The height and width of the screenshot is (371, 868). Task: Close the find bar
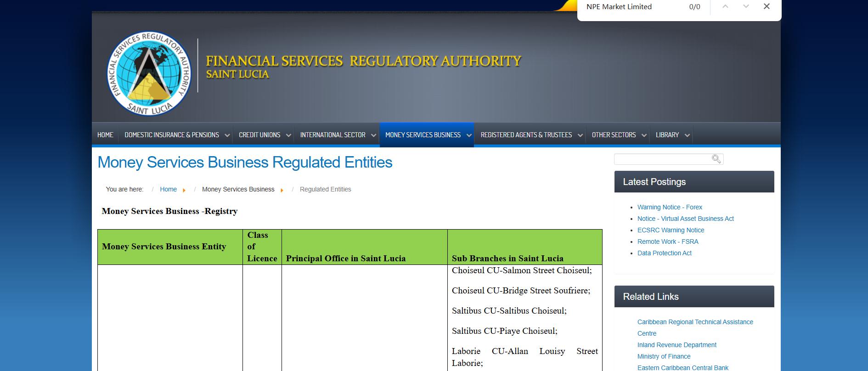click(x=767, y=6)
